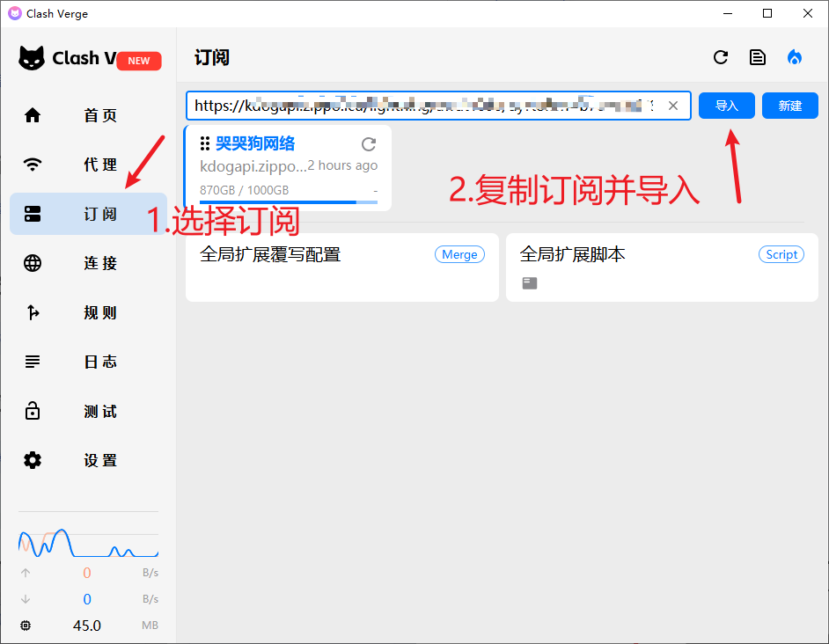Click the Script tag
The height and width of the screenshot is (644, 829).
[x=781, y=254]
